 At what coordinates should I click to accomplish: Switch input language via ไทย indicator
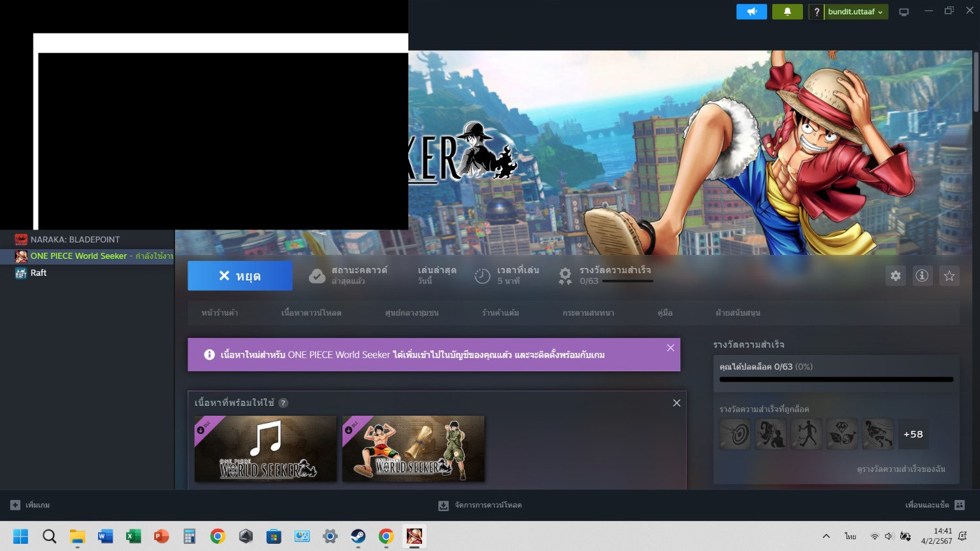[850, 537]
